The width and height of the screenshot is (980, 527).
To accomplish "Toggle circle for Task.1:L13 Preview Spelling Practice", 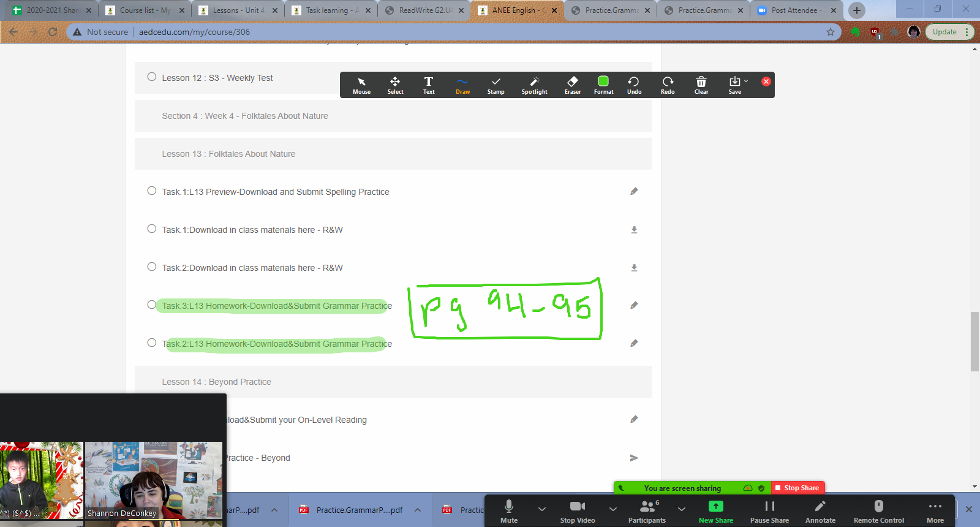I will click(x=152, y=191).
